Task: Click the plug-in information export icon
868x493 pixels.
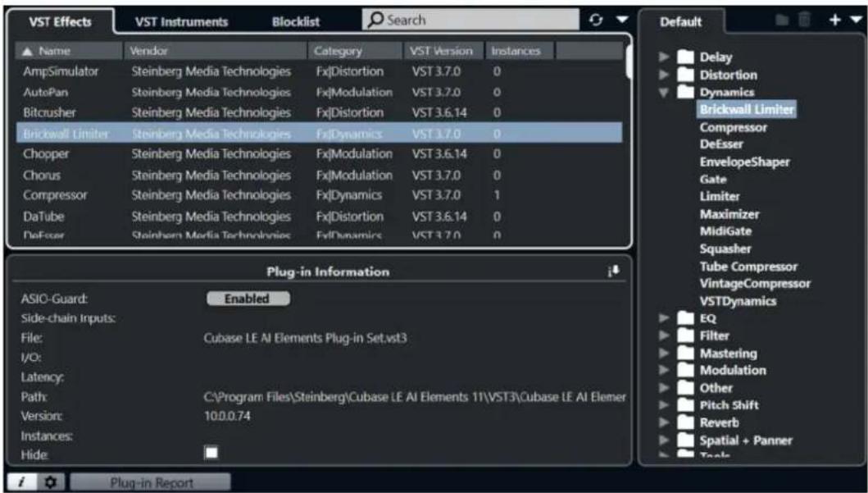Action: pyautogui.click(x=613, y=271)
